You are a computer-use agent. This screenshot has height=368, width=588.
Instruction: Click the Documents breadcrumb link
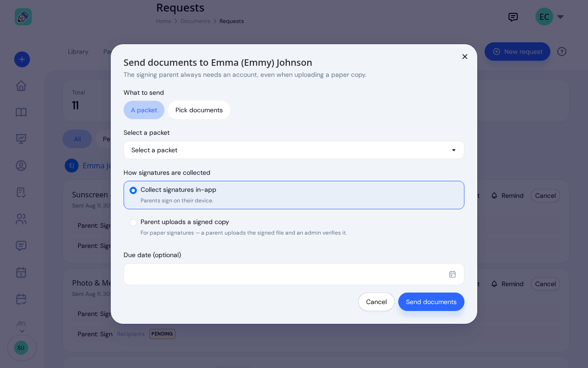point(195,21)
